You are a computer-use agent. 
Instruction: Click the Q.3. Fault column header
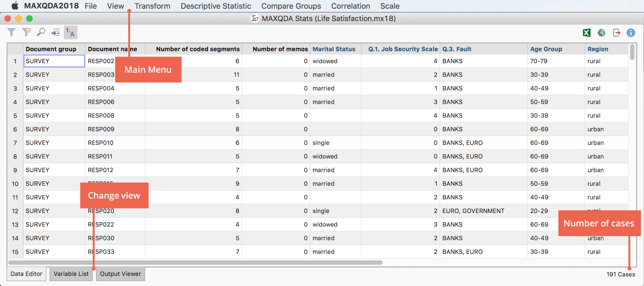coord(484,49)
